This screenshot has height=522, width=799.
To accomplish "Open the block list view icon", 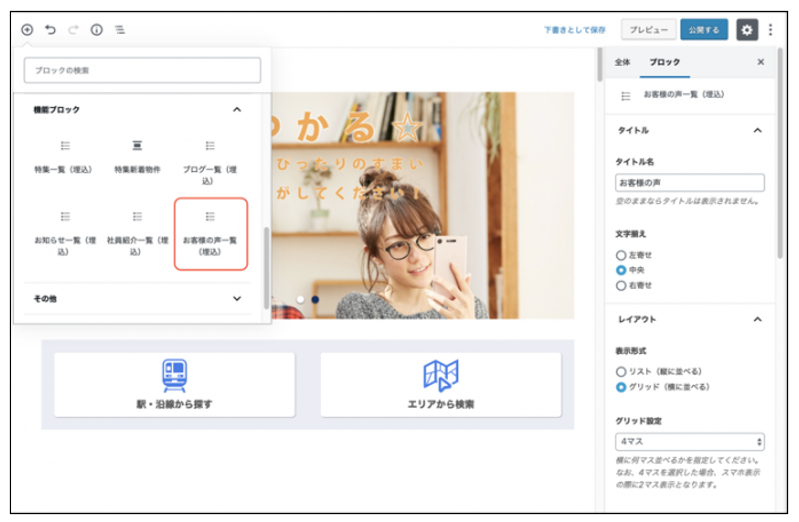I will pyautogui.click(x=120, y=30).
